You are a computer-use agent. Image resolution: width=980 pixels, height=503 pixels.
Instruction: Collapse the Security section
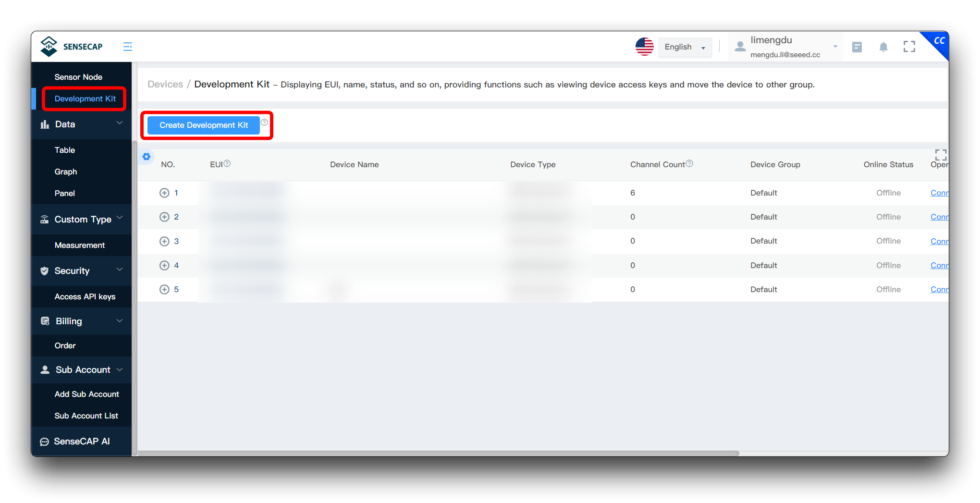[120, 270]
